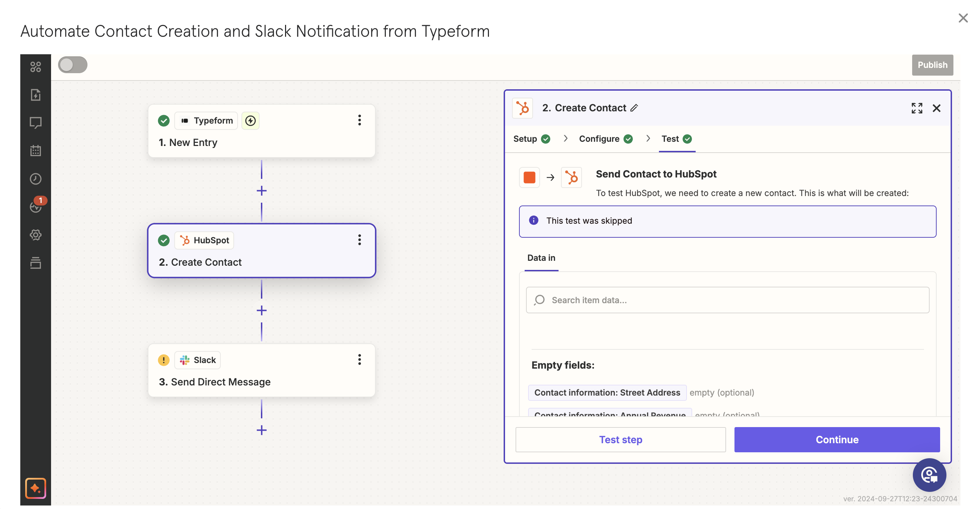980x509 pixels.
Task: Open the help chat bubble button
Action: [929, 475]
